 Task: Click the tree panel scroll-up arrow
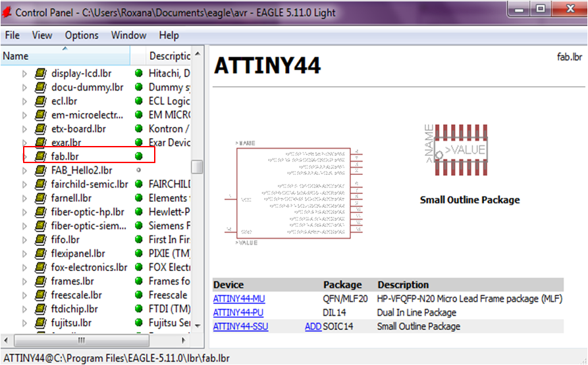tap(198, 54)
